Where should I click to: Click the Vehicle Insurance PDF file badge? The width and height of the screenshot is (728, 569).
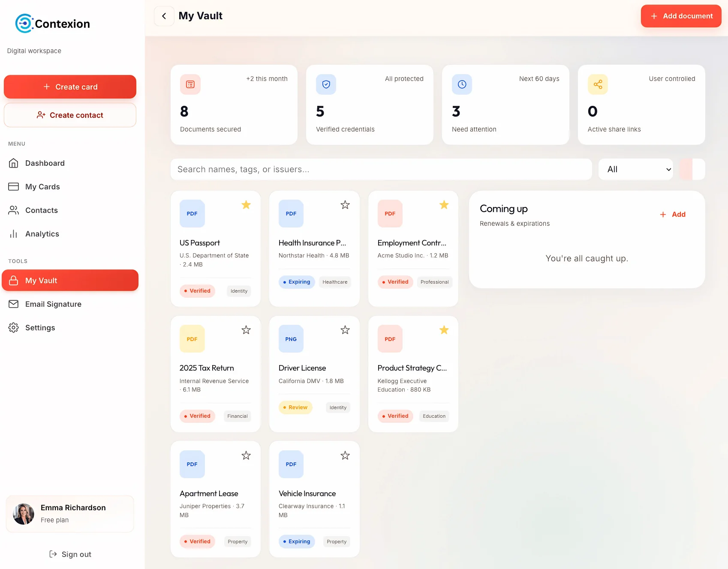click(x=291, y=464)
